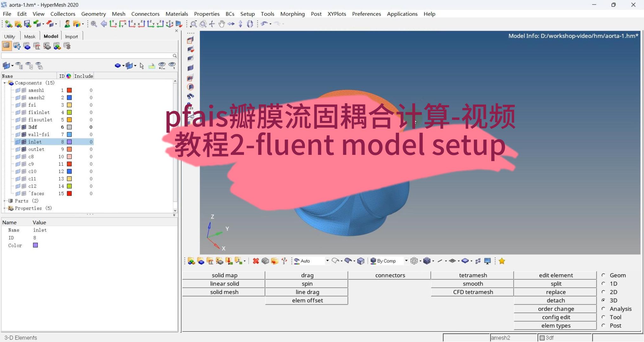This screenshot has height=342, width=644.
Task: Click the red Export arrow icon
Action: point(50,24)
